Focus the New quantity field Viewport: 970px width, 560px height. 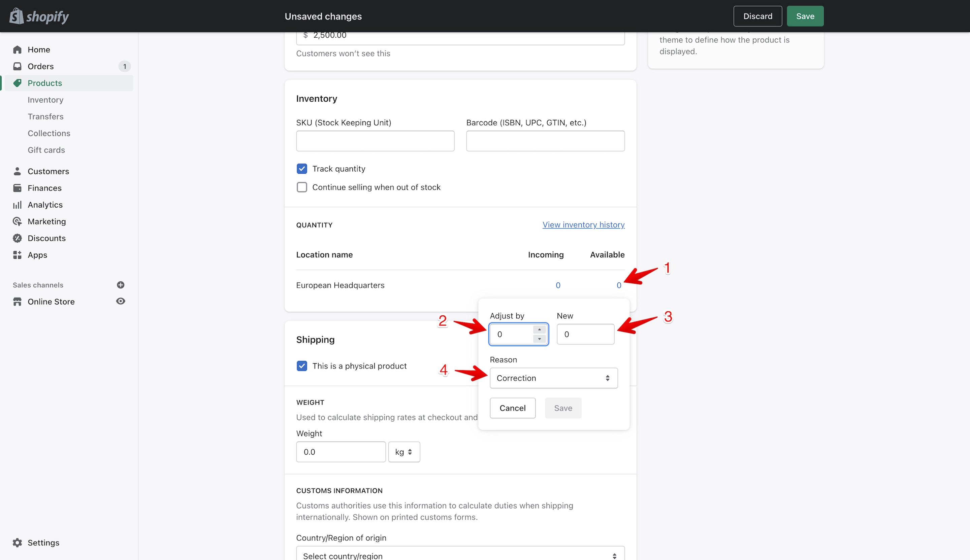(x=585, y=334)
